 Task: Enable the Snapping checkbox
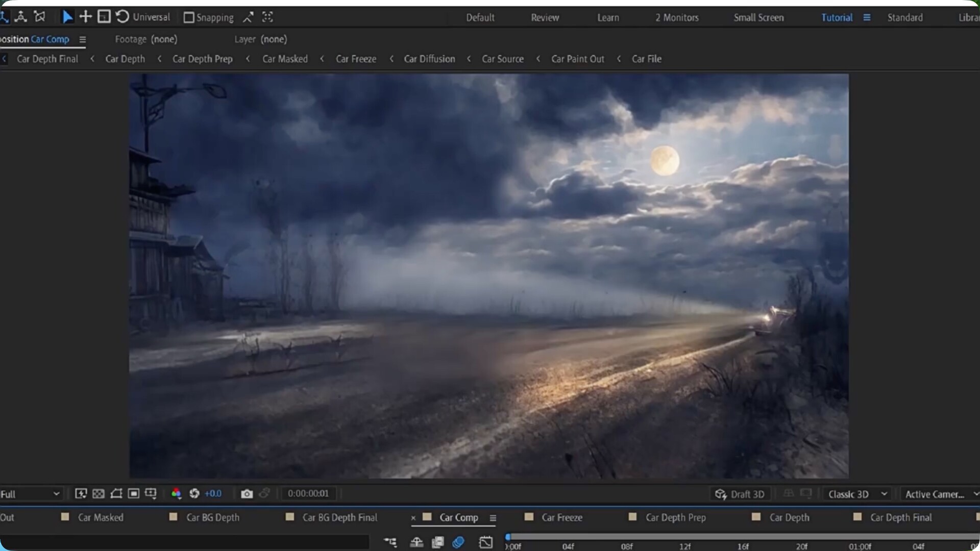[189, 17]
